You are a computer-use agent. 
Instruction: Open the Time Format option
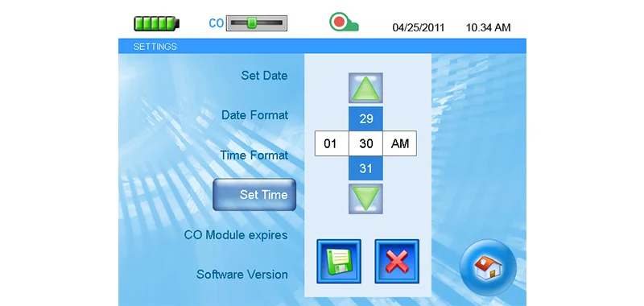[x=254, y=155]
